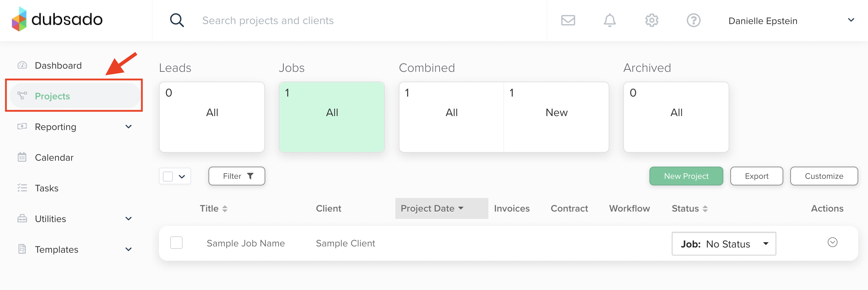868x290 pixels.
Task: Go to Dashboard in sidebar
Action: click(x=58, y=66)
